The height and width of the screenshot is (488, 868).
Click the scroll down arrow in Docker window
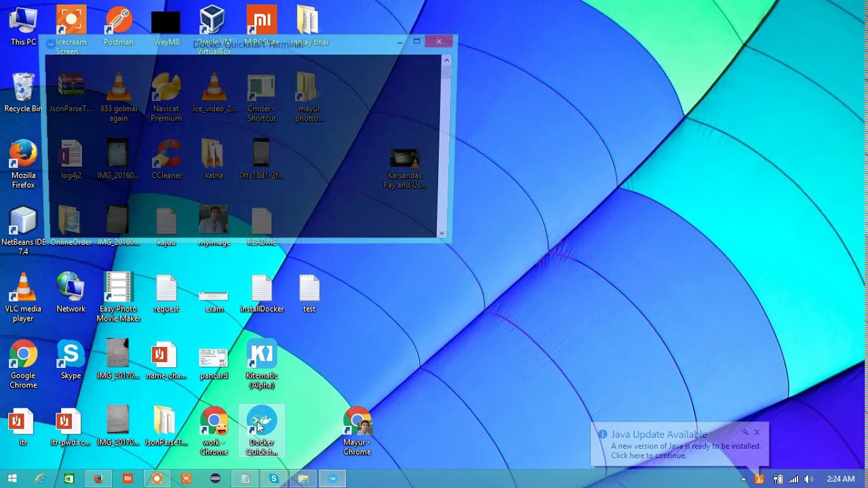pyautogui.click(x=441, y=233)
